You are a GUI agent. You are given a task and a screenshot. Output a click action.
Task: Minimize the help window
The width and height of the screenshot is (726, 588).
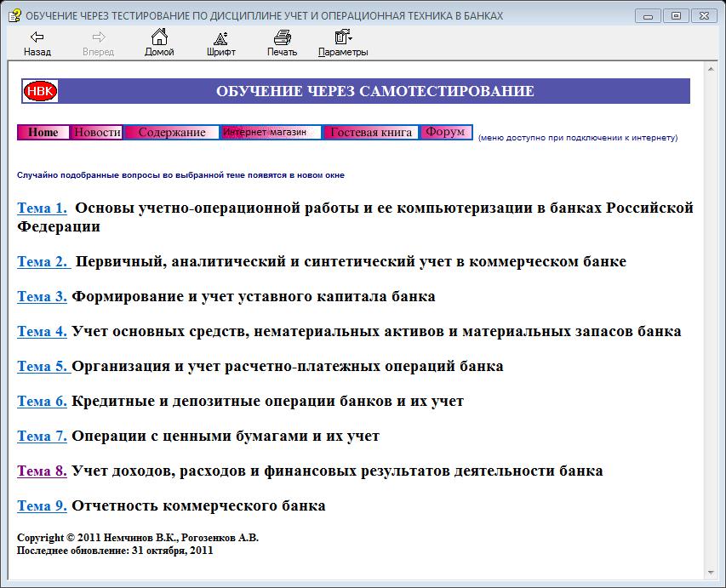649,16
